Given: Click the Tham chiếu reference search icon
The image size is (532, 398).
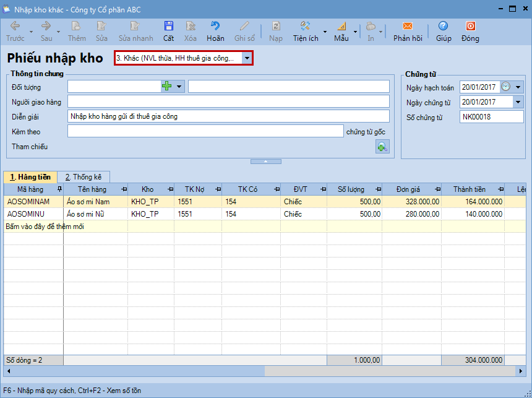Looking at the screenshot, I should pos(382,147).
